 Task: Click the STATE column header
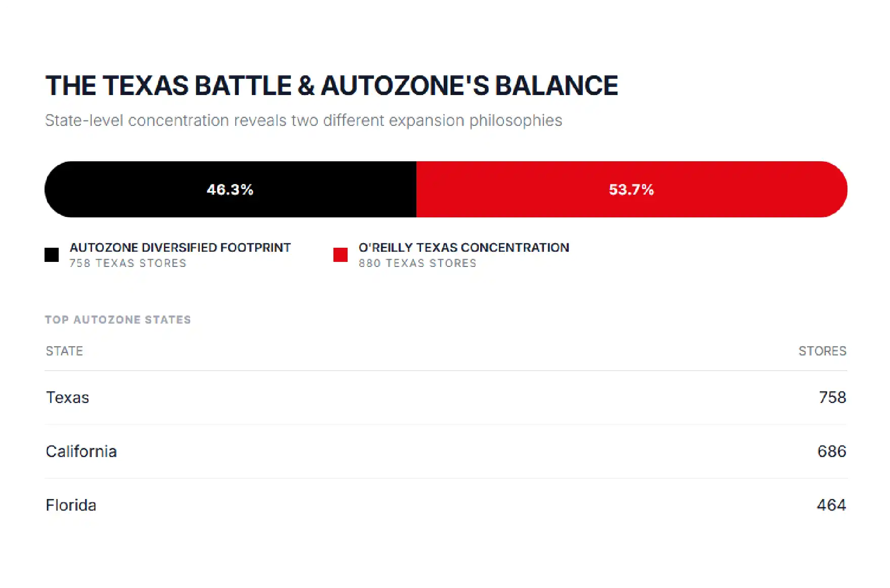pos(64,351)
